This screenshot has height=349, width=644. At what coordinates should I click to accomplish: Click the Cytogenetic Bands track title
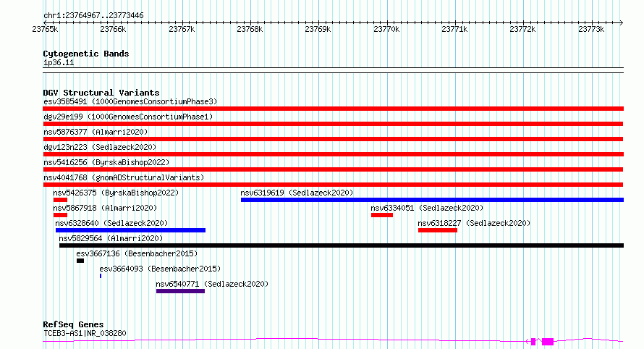point(86,54)
